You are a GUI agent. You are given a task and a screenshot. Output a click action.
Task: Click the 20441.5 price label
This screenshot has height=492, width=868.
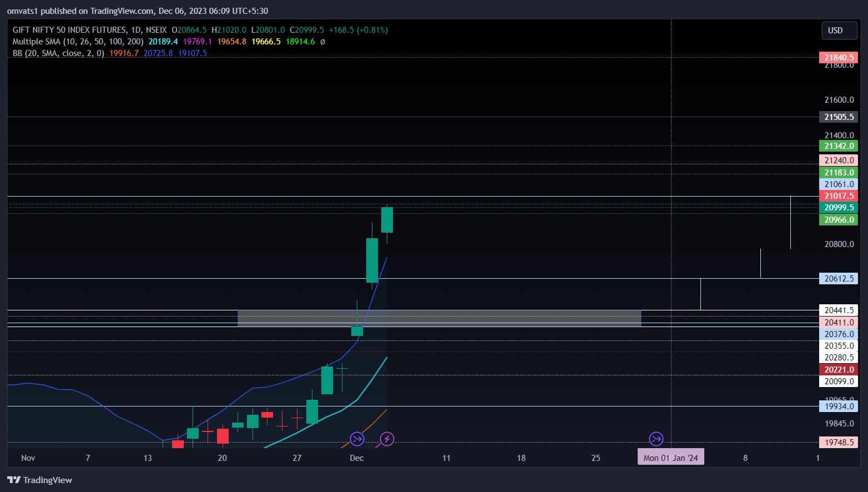tap(839, 310)
